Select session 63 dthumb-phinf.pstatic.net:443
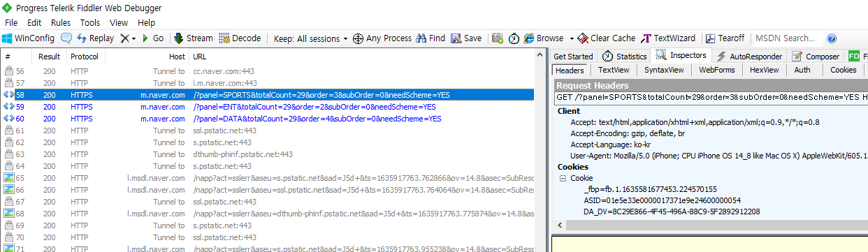 point(268,154)
